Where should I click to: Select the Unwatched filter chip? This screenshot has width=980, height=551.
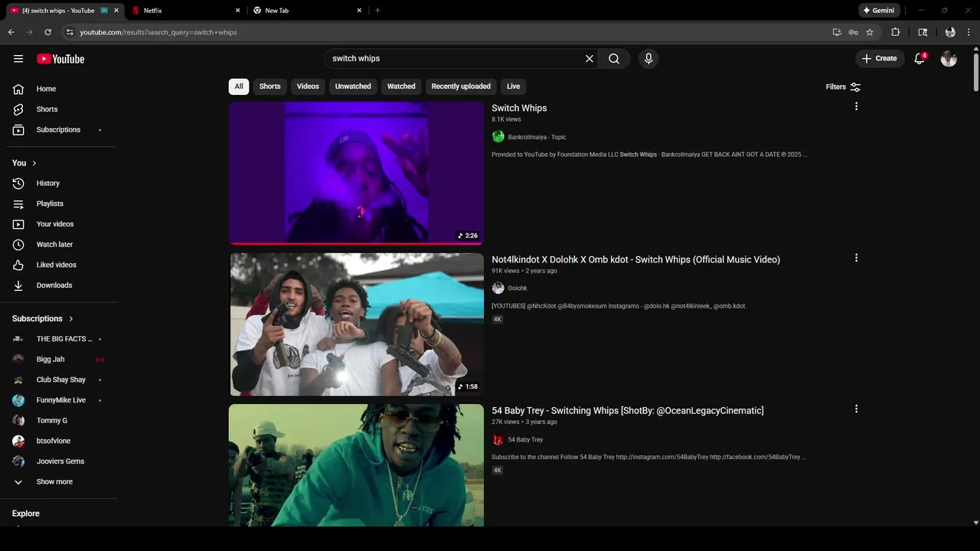coord(353,86)
